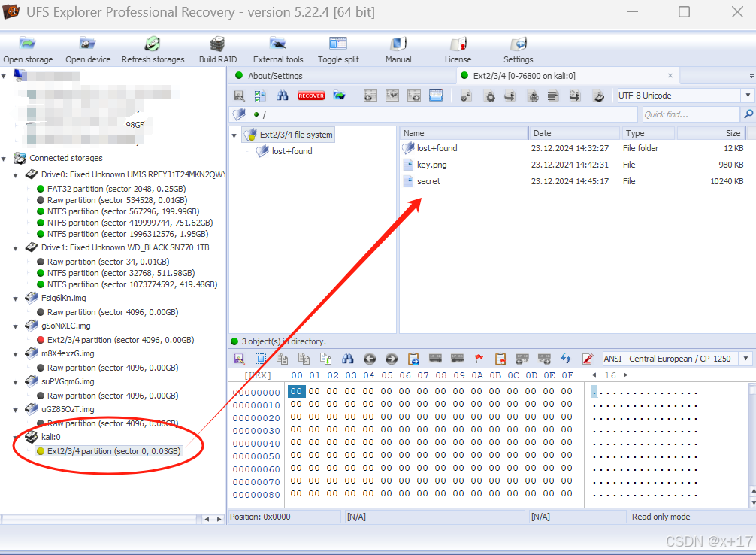Viewport: 756px width, 555px height.
Task: Select the secret file
Action: 428,181
